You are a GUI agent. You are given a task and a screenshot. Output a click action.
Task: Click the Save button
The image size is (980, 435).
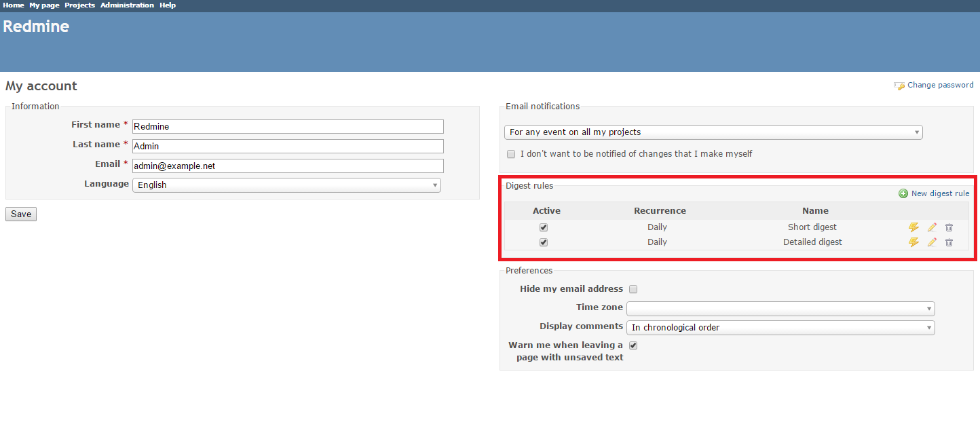[21, 214]
